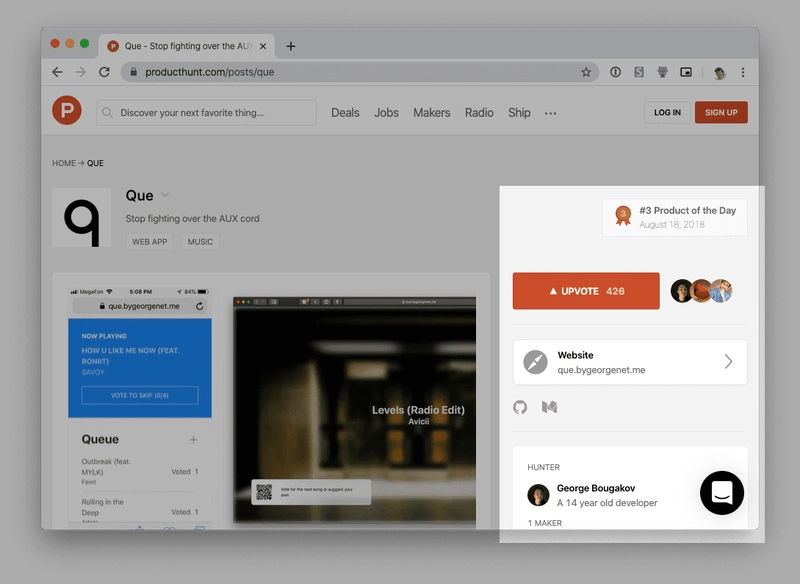This screenshot has height=584, width=800.
Task: Open a new browser tab
Action: 291,46
